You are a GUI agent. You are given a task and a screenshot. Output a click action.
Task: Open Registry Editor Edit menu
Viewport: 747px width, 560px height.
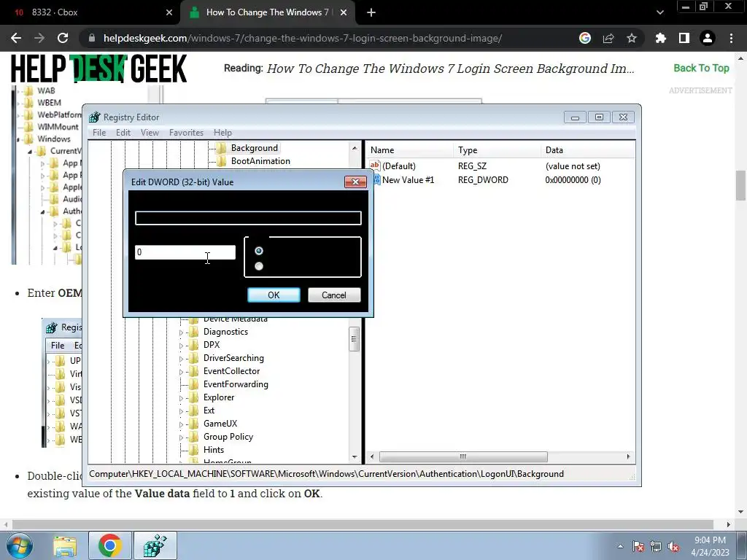[123, 133]
